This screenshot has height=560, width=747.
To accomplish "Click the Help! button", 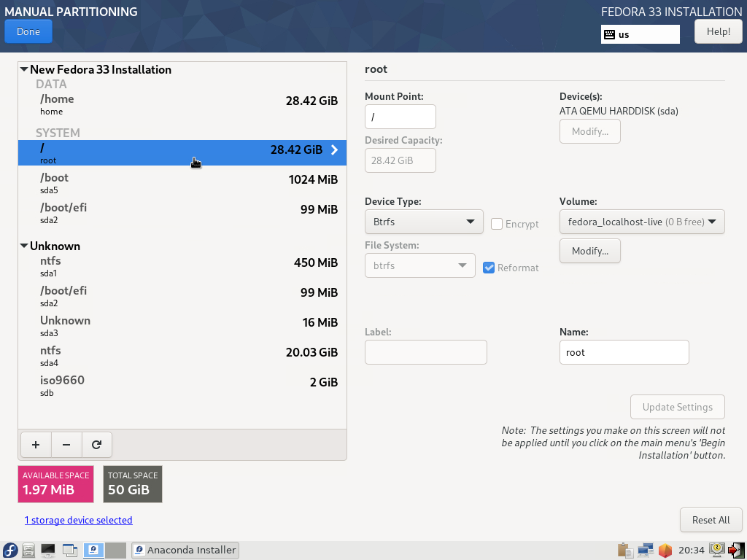I will (719, 31).
